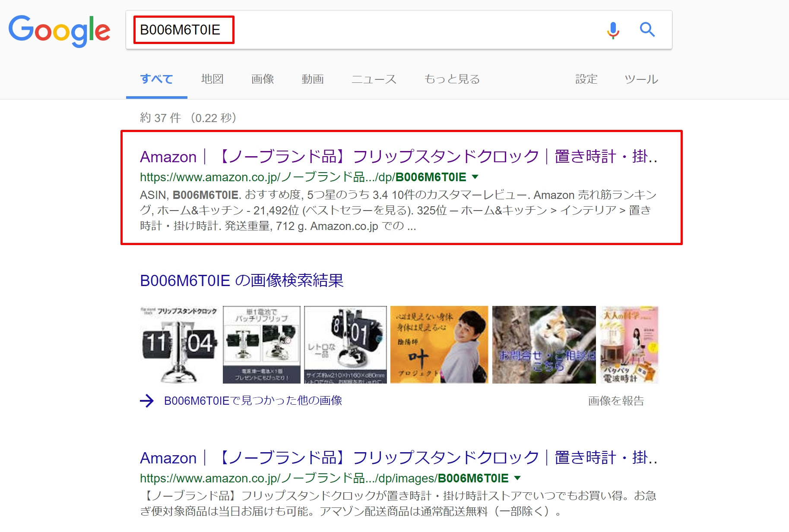Open the green dropdown arrow on first Amazon result
This screenshot has width=789, height=532.
(x=475, y=176)
